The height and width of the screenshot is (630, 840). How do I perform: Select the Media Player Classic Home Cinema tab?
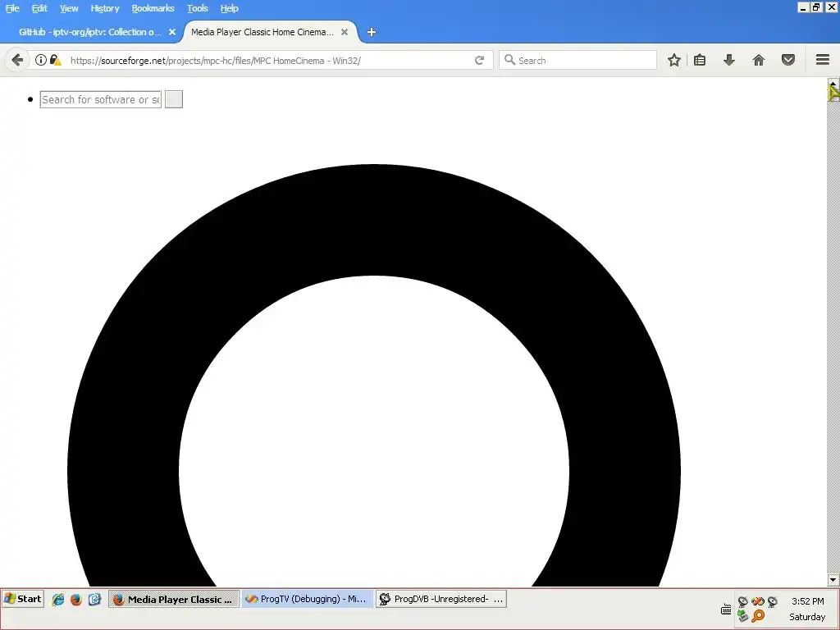click(262, 32)
